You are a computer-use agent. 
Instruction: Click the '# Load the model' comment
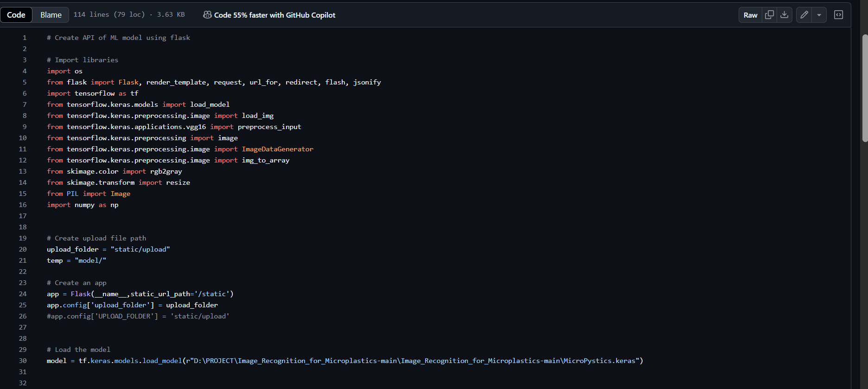click(78, 350)
